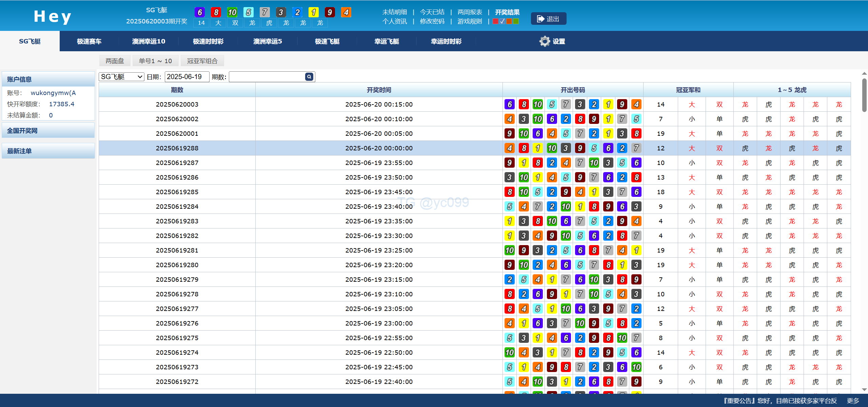This screenshot has height=407, width=868.
Task: Click the orange 4 ball in the header results
Action: coord(346,13)
